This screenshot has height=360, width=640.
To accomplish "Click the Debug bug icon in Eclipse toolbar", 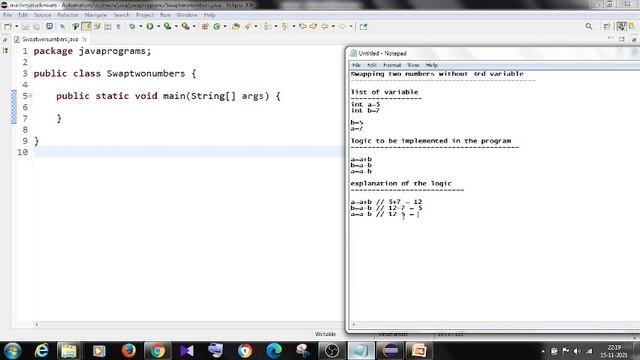I will [x=132, y=27].
